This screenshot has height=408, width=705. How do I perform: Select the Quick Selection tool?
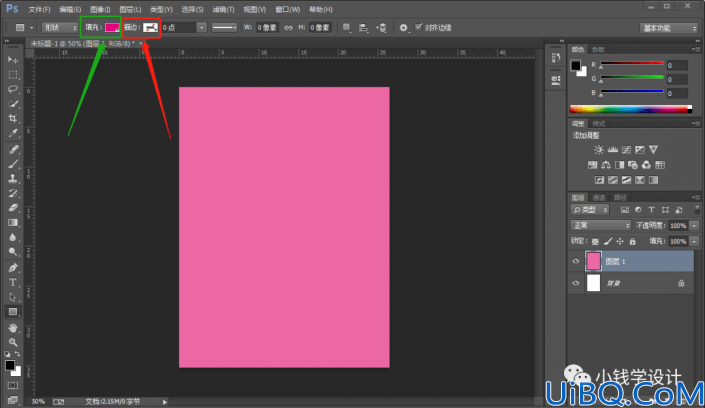pyautogui.click(x=13, y=104)
